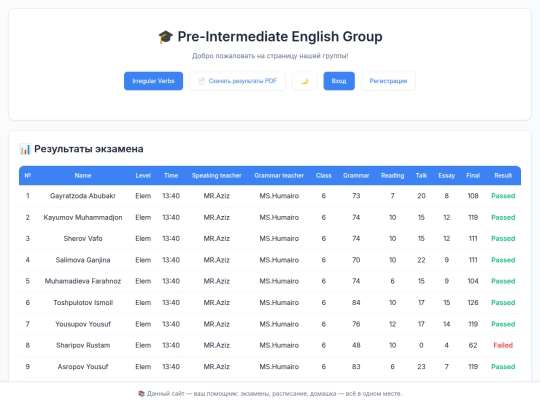This screenshot has height=405, width=540.
Task: Click final score 108 for Gayratzoda Abubakr
Action: point(473,196)
